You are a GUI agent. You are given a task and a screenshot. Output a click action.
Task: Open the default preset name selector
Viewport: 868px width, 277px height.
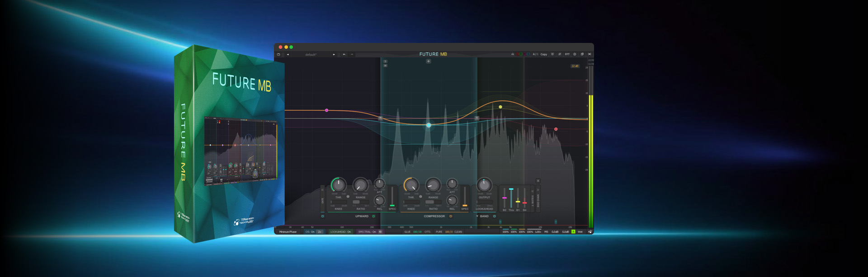tap(311, 54)
